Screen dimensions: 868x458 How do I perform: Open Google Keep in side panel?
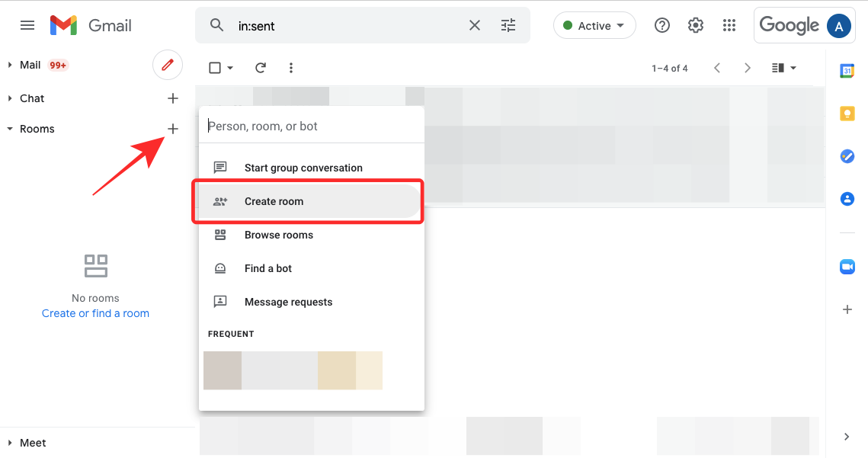click(x=847, y=114)
